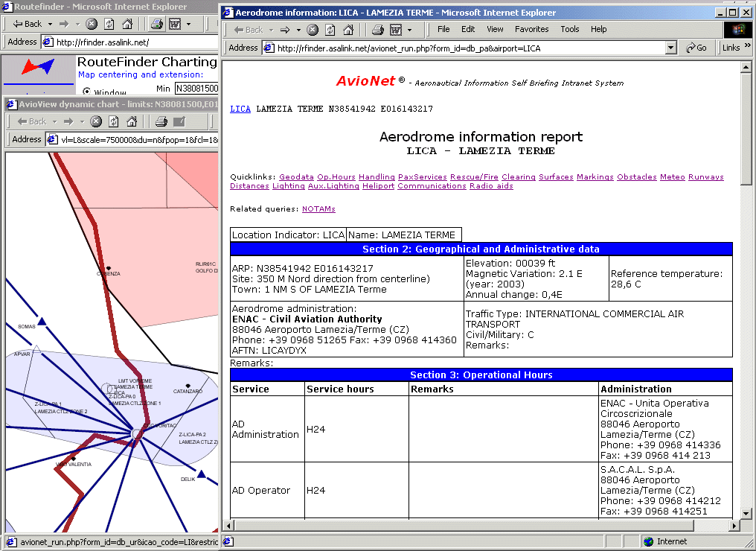Open the Tools menu
Image resolution: width=756 pixels, height=551 pixels.
pyautogui.click(x=569, y=30)
